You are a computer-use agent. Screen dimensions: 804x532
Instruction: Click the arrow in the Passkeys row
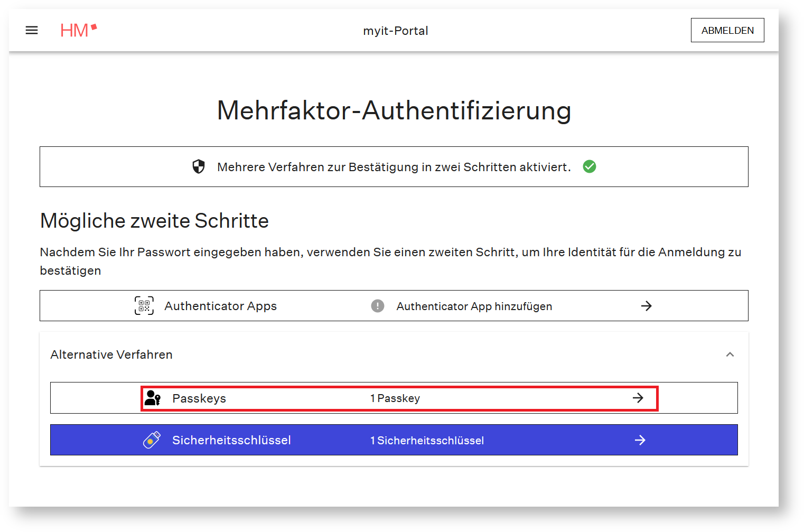638,398
